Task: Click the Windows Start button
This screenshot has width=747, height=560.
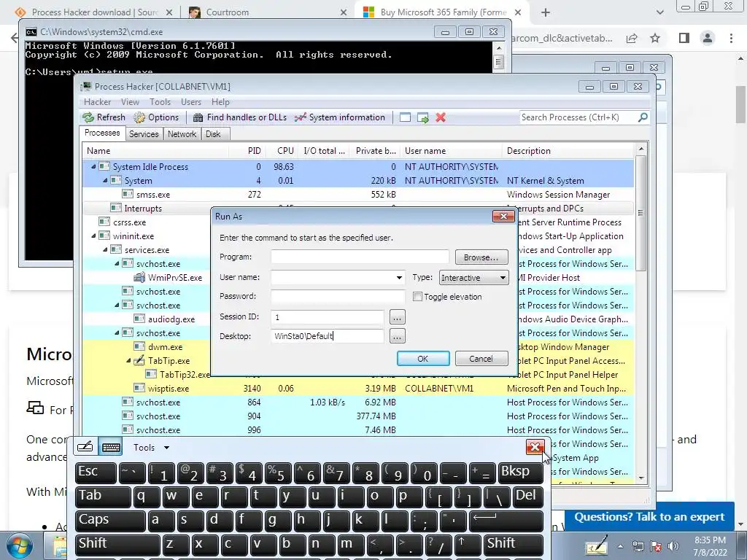Action: pyautogui.click(x=20, y=545)
